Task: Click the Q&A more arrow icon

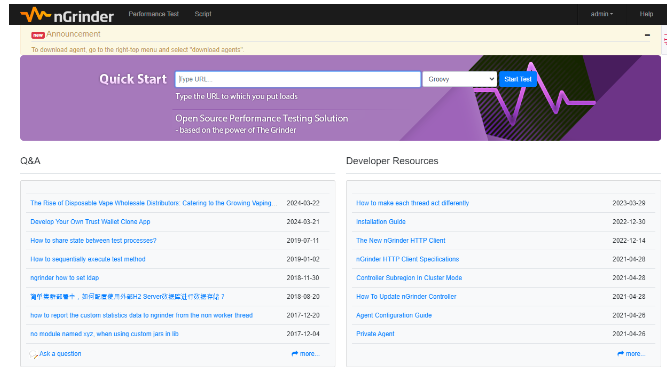Action: tap(295, 354)
